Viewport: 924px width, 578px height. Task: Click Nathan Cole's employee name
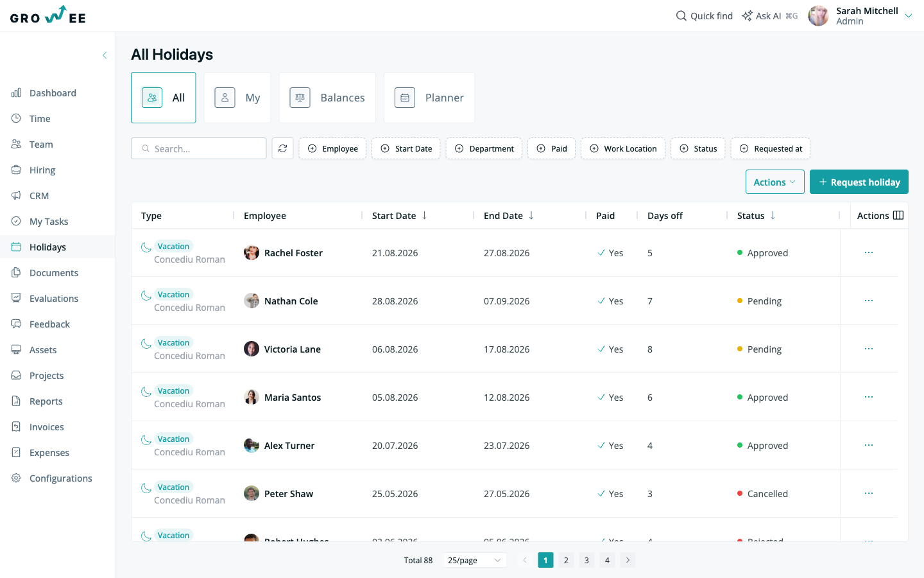[291, 301]
